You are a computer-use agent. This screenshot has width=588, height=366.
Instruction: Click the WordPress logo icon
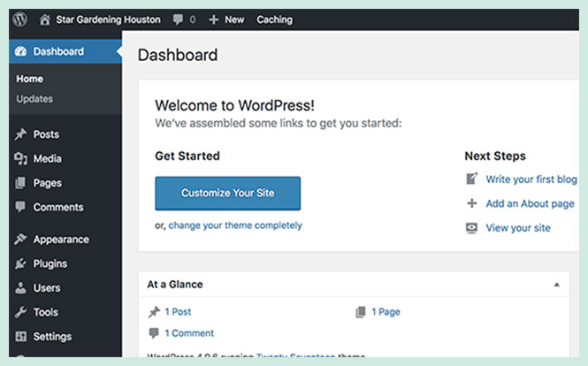(20, 19)
